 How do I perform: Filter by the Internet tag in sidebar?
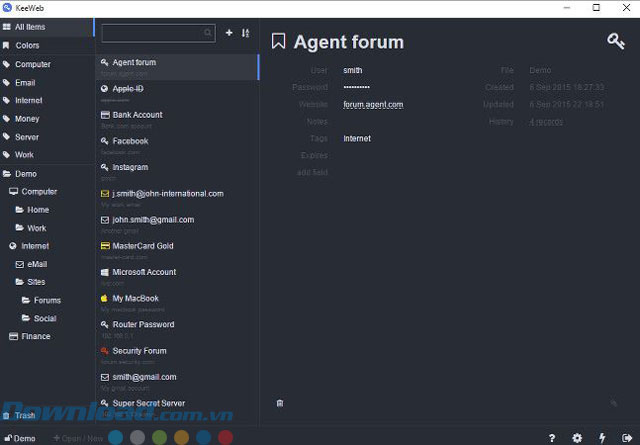click(x=47, y=100)
